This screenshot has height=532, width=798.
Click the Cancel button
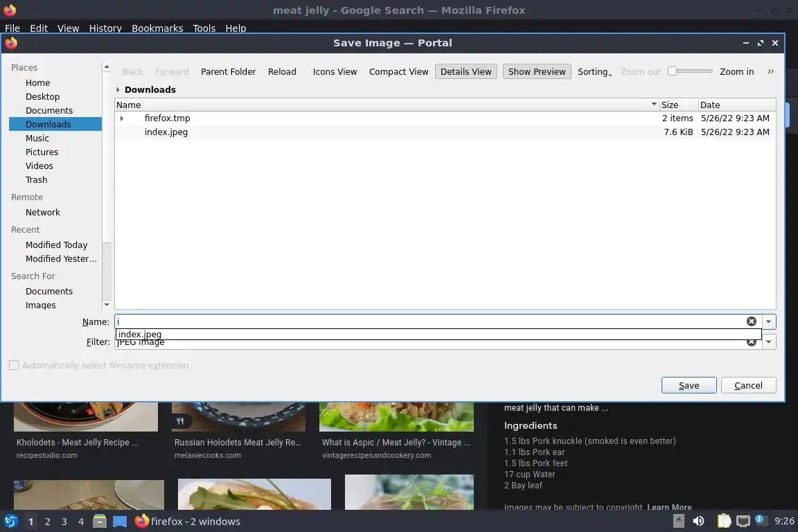coord(748,385)
